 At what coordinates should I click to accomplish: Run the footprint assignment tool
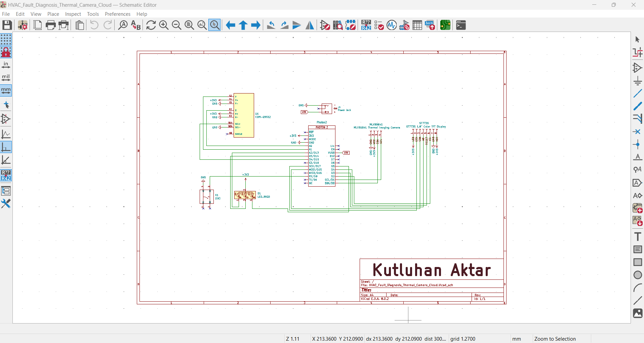click(x=404, y=25)
